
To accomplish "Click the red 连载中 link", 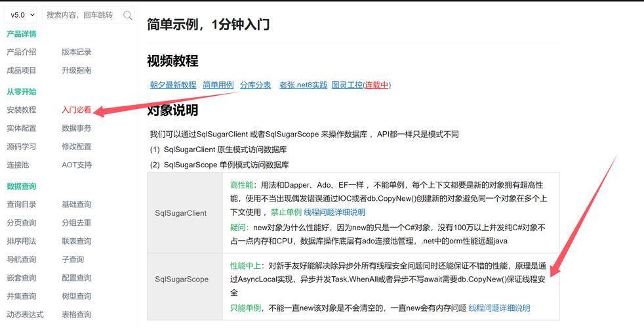I will point(376,85).
